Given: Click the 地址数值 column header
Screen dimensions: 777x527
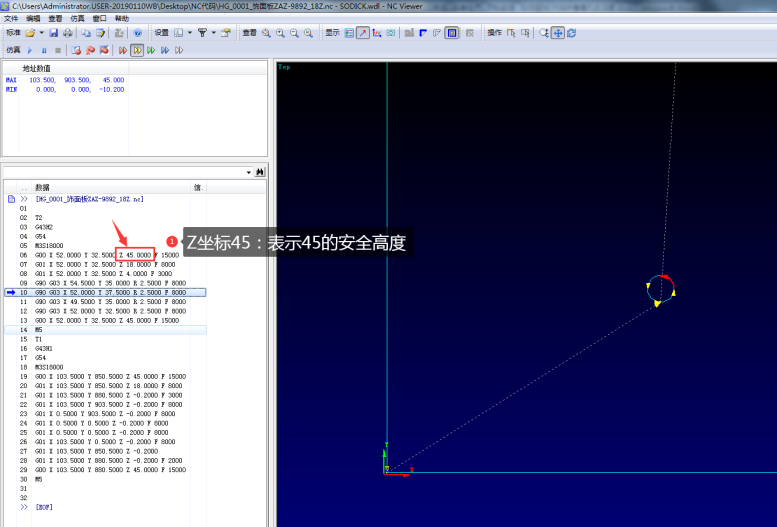Looking at the screenshot, I should click(x=74, y=68).
